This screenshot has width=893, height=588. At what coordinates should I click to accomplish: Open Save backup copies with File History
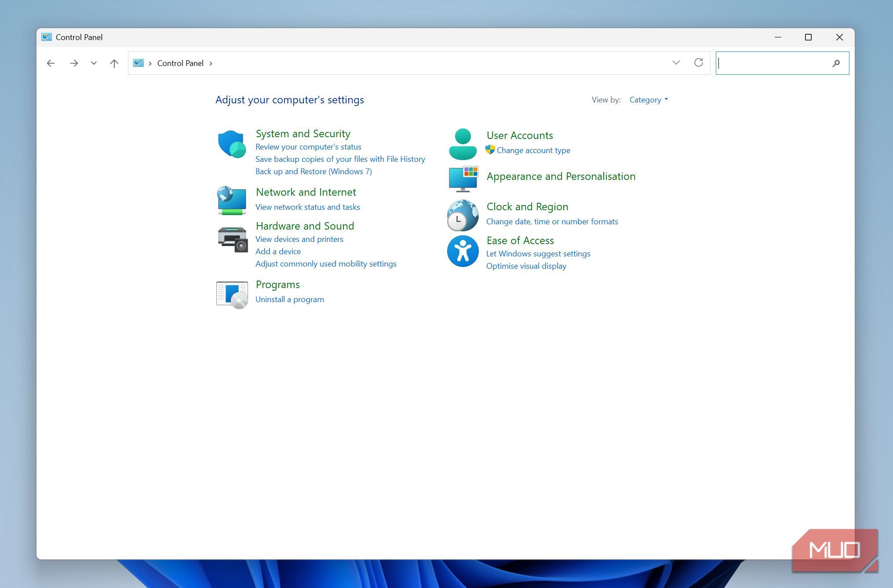[340, 159]
